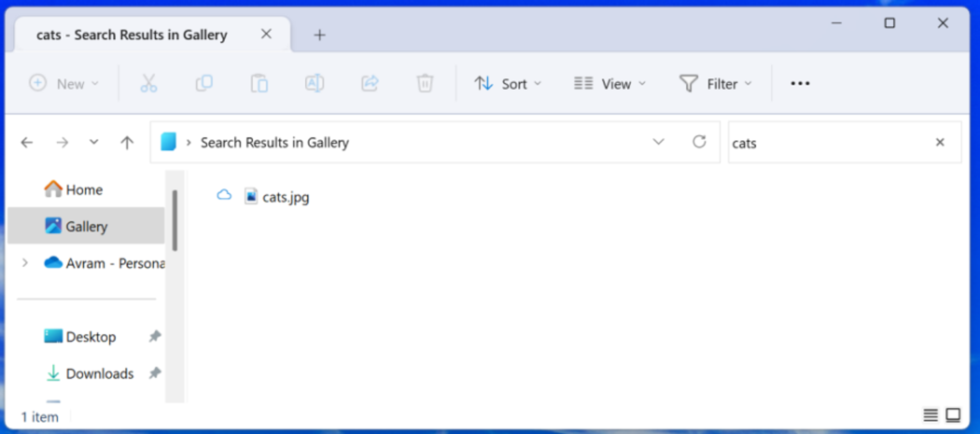Close the cats - Search Results tab
980x434 pixels.
tap(266, 34)
